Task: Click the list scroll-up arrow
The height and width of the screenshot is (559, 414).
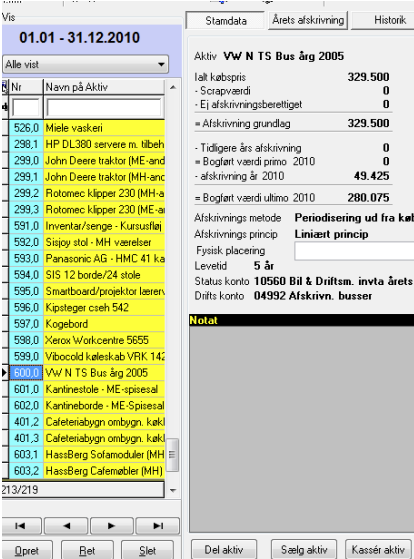Action: click(173, 87)
